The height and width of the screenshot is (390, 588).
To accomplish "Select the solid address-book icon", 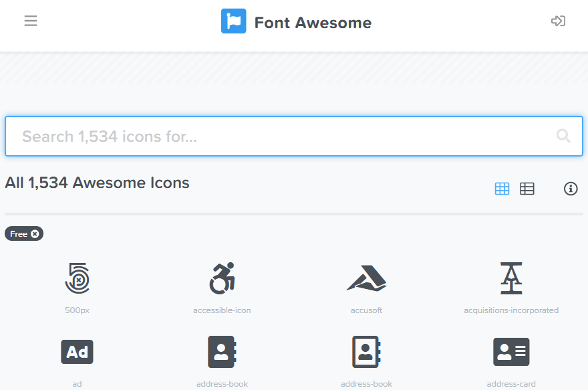I will (x=222, y=352).
